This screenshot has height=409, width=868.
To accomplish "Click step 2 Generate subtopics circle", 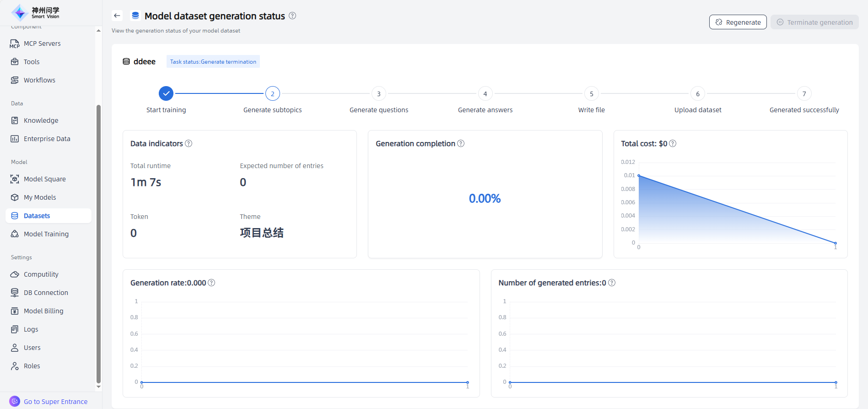I will tap(273, 93).
